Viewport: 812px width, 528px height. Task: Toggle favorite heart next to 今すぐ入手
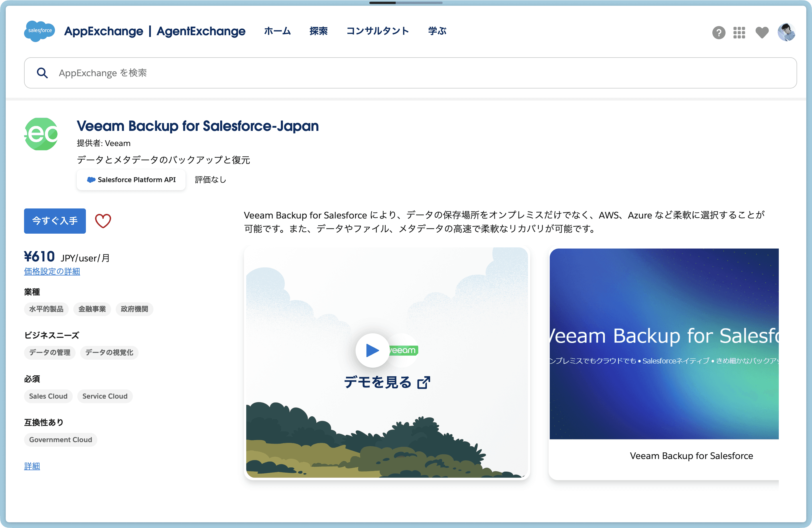[x=103, y=221]
